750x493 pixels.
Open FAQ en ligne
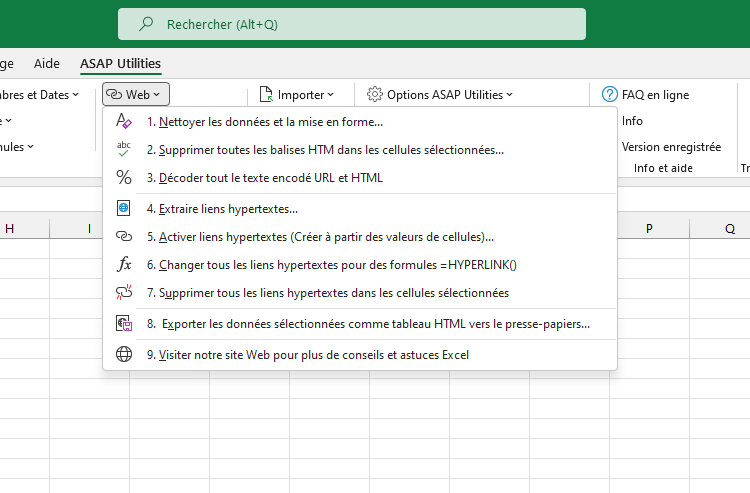click(645, 94)
